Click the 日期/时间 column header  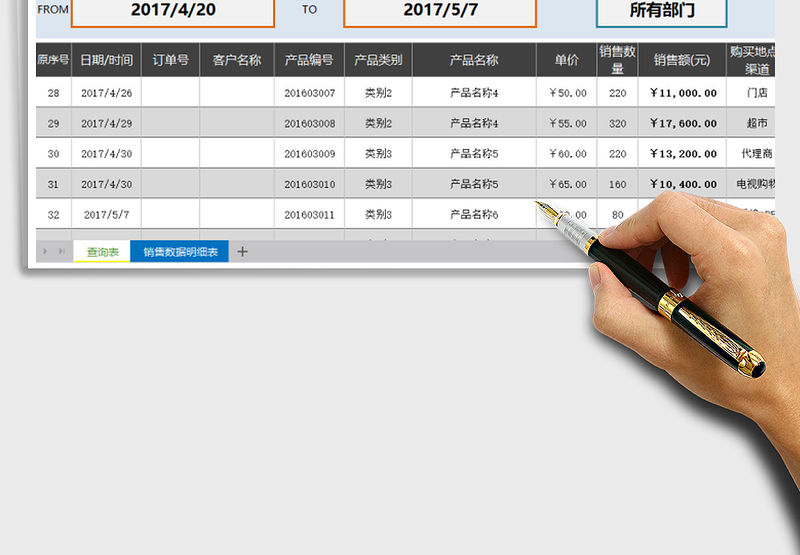click(106, 60)
